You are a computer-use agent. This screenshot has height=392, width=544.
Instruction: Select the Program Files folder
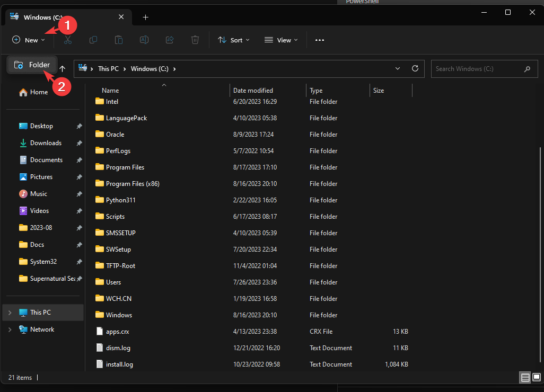[x=125, y=167]
